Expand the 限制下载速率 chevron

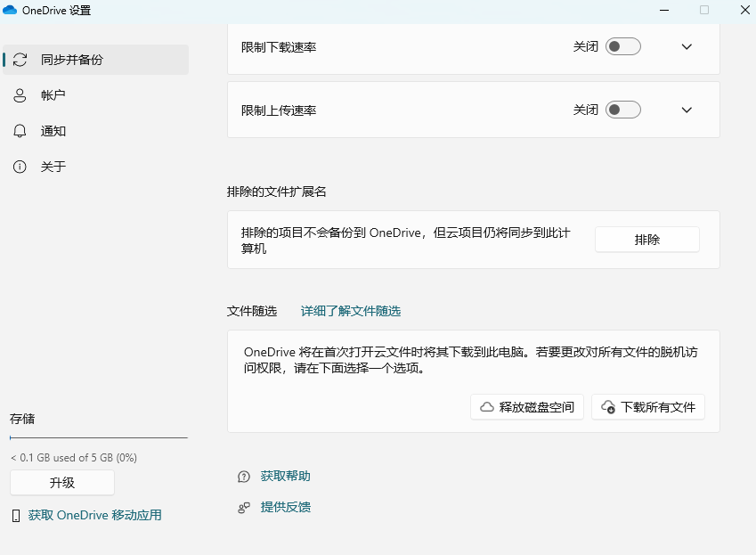pos(687,47)
